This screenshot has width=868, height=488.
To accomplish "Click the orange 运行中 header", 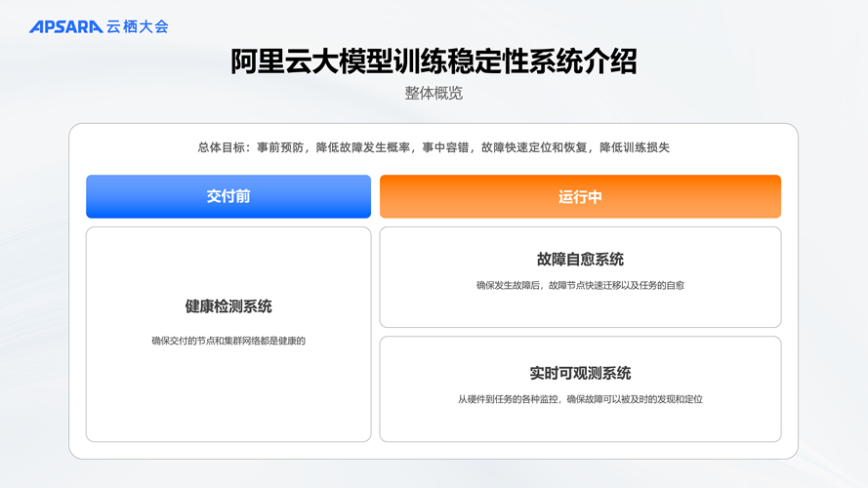I will coord(580,196).
